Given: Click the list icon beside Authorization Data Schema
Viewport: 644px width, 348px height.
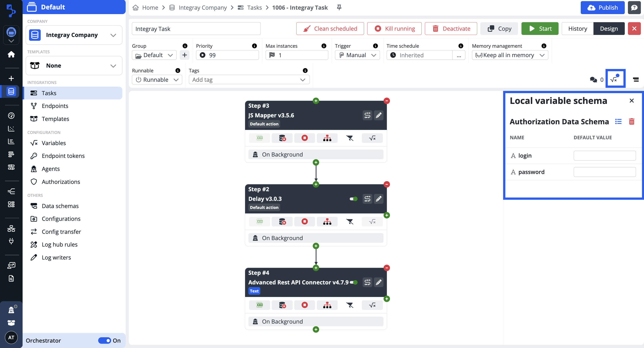Looking at the screenshot, I should [618, 122].
